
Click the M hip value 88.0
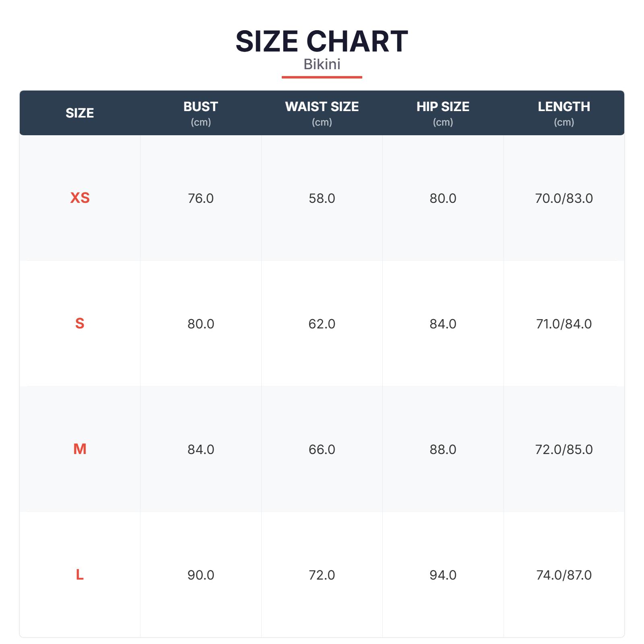(443, 450)
